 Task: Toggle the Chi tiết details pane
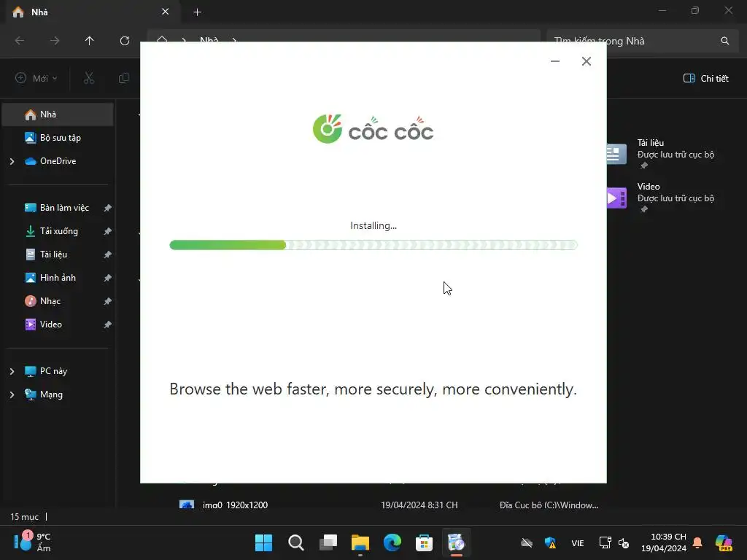pos(706,78)
